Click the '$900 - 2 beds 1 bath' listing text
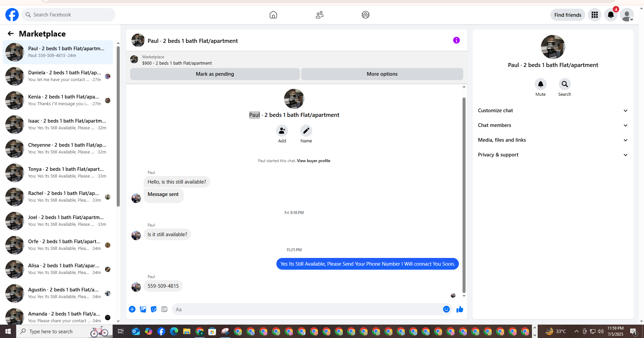644x338 pixels. point(177,63)
